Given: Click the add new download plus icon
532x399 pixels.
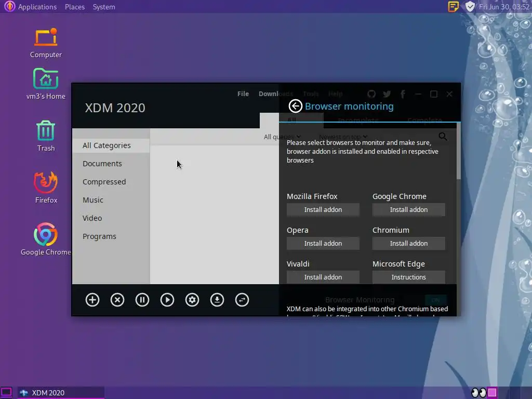Looking at the screenshot, I should click(x=92, y=300).
